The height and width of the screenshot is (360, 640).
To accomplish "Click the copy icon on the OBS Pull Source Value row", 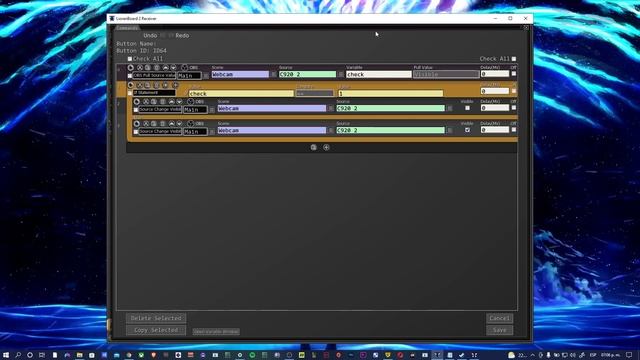I will (148, 68).
